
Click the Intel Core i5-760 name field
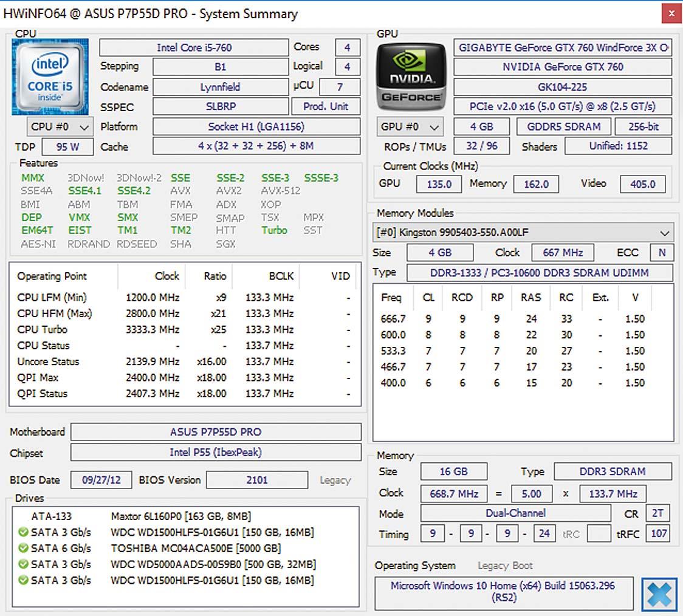[x=194, y=47]
